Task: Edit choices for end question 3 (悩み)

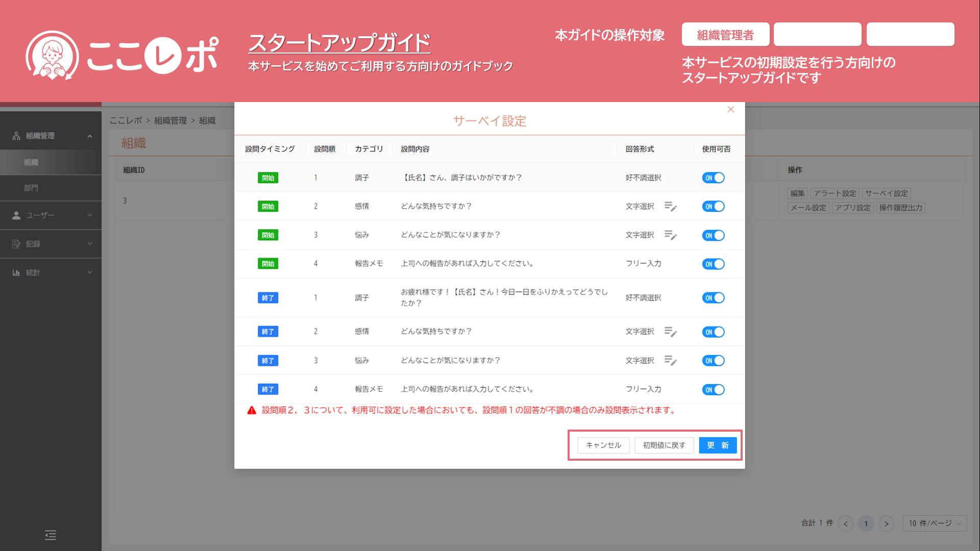Action: (x=670, y=361)
